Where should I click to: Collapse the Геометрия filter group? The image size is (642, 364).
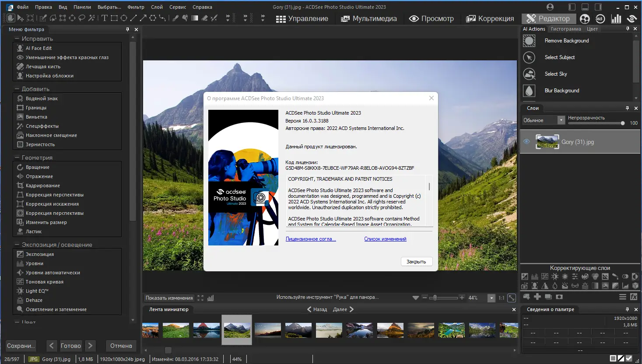point(17,157)
